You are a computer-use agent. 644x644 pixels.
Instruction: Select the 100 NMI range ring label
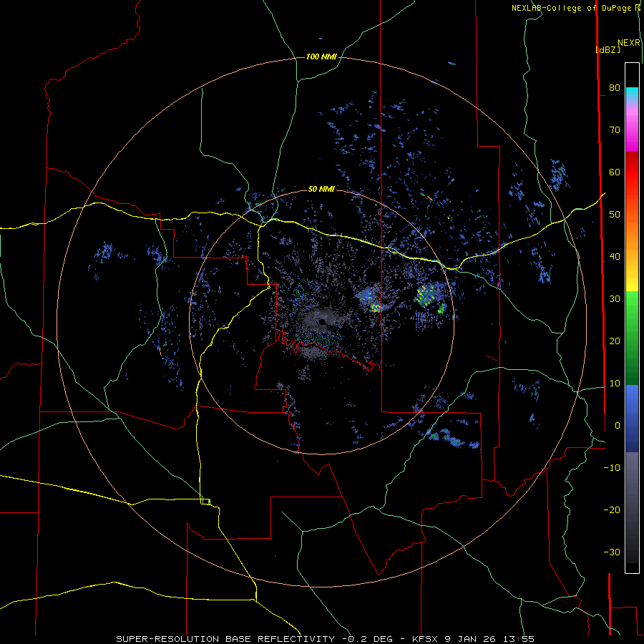point(321,57)
